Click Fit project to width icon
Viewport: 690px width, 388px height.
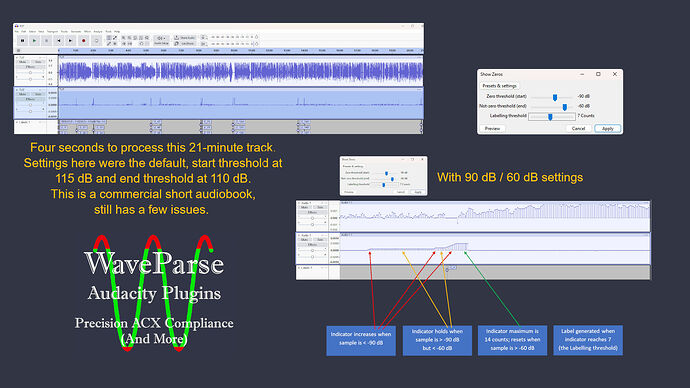(141, 38)
